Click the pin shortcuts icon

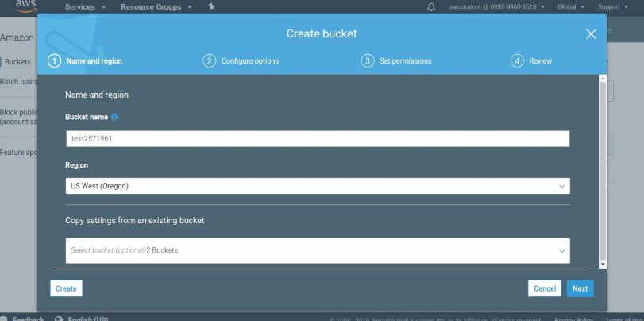coord(211,6)
